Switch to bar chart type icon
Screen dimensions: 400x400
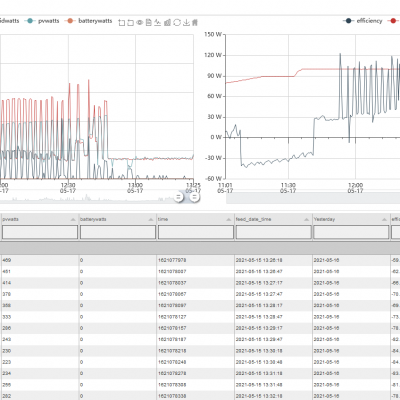(167, 22)
